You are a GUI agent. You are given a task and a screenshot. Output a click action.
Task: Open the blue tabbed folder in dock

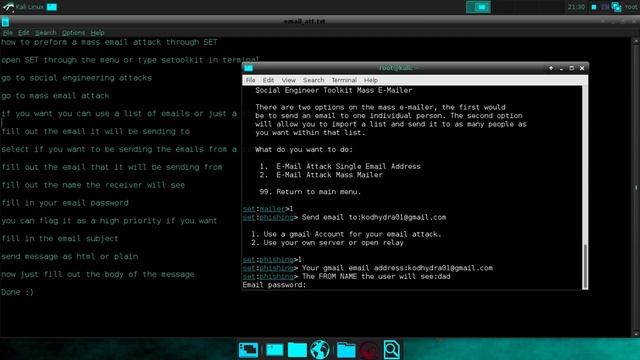point(346,350)
